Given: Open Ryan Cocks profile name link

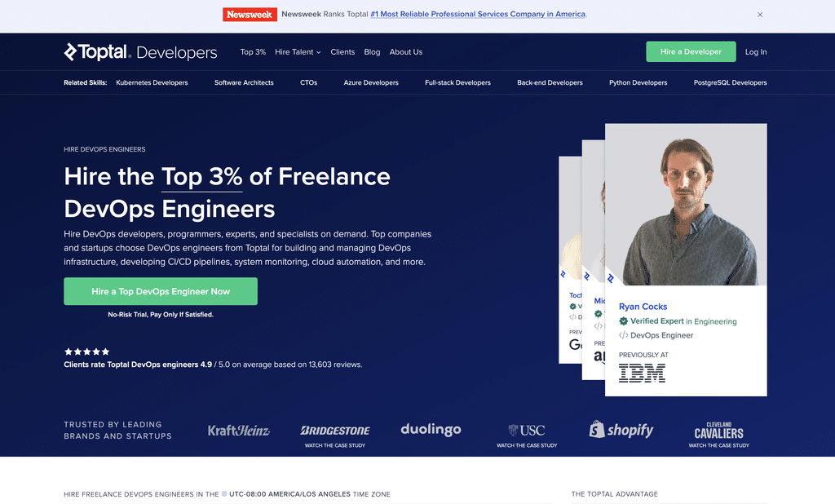Looking at the screenshot, I should [x=643, y=307].
